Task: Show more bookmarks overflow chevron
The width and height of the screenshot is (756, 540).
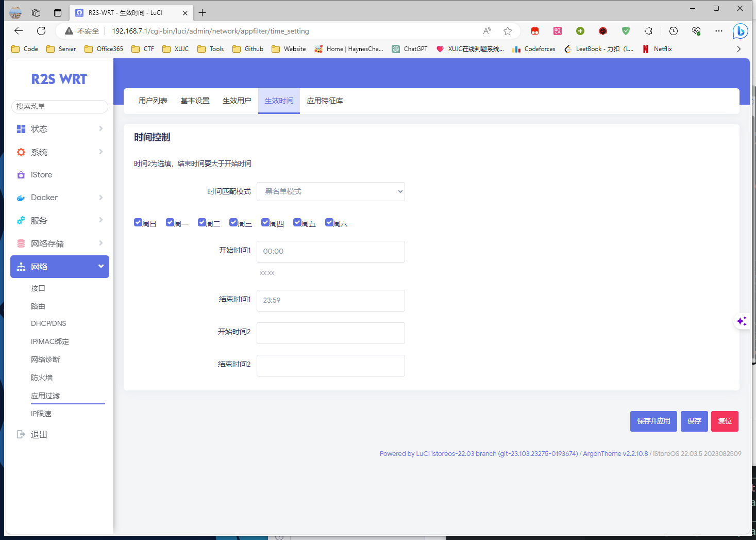Action: pos(738,49)
